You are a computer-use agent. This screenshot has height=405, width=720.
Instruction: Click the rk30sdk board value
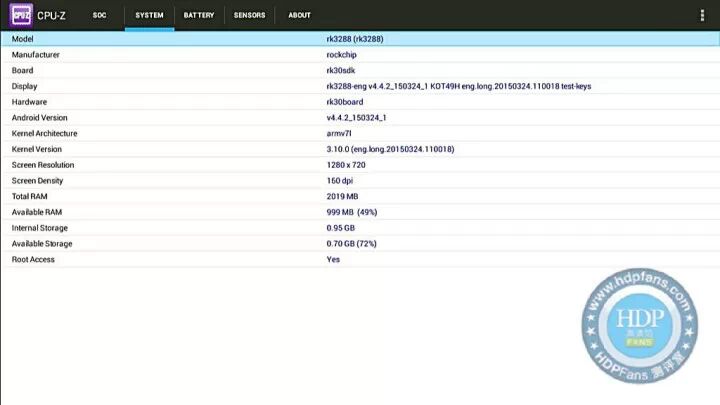341,70
